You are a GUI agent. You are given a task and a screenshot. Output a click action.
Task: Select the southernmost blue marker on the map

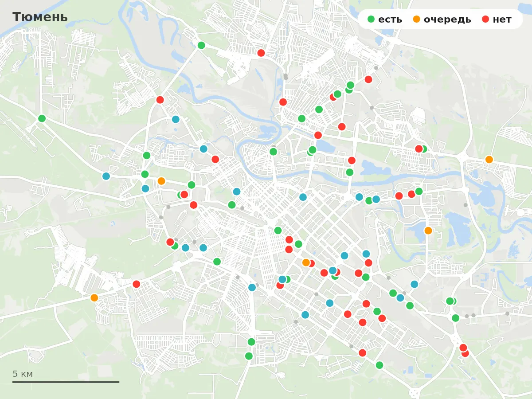305,315
